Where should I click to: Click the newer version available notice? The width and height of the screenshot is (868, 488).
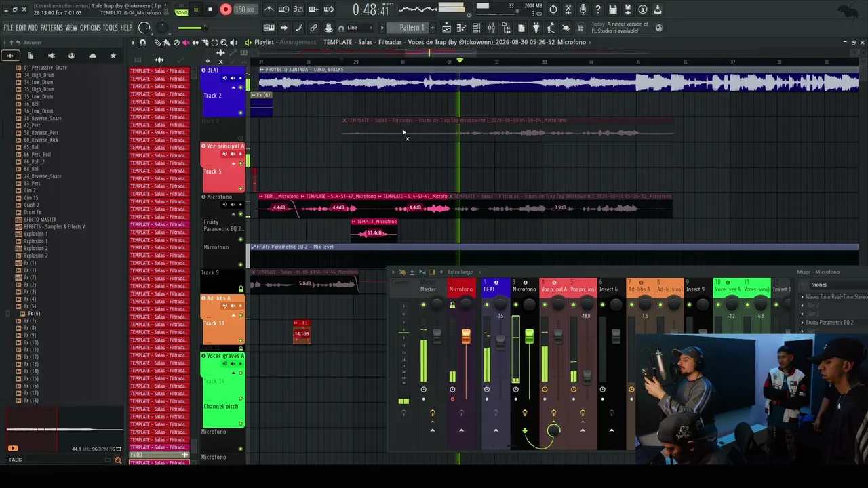[620, 28]
